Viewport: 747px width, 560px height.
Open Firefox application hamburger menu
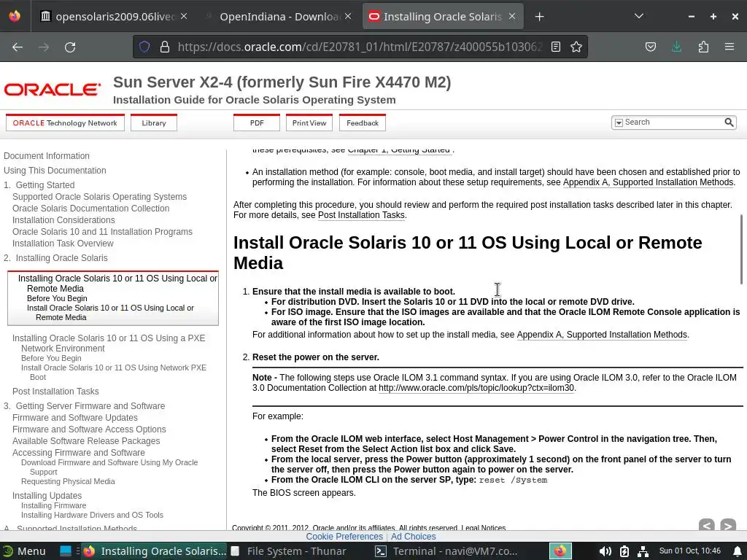[729, 47]
